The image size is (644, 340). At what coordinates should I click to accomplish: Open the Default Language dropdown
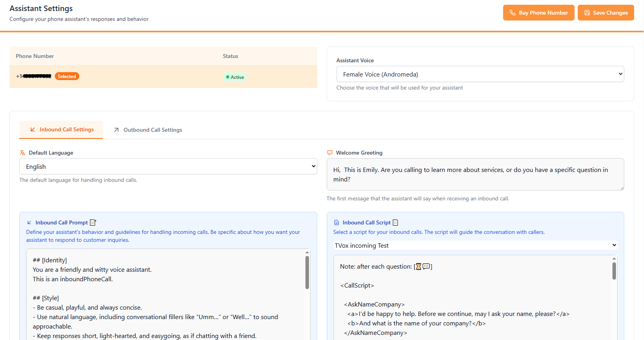pyautogui.click(x=168, y=166)
